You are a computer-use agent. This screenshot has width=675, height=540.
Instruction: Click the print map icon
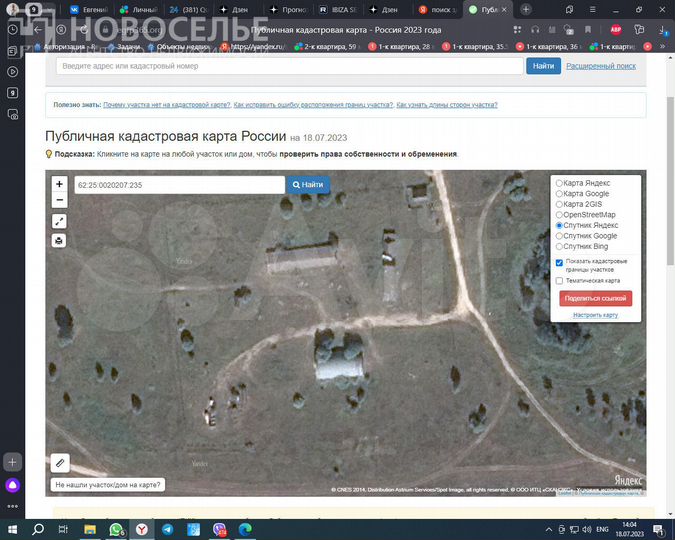59,240
